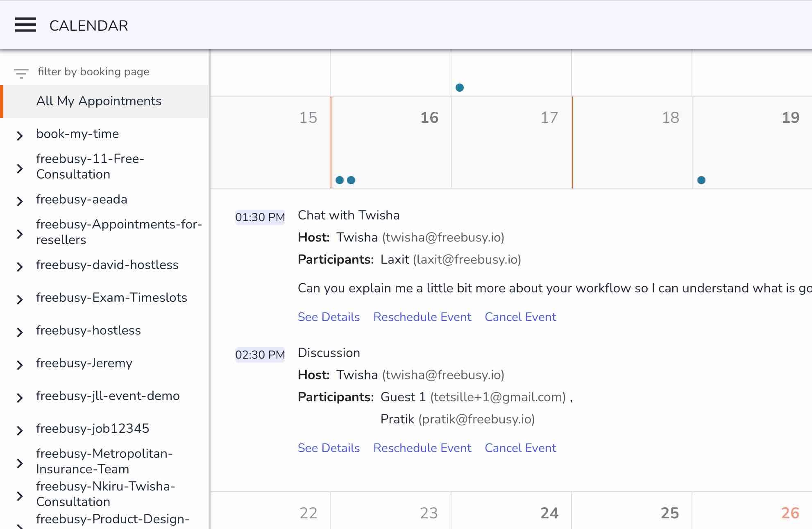Open the hamburger menu icon
Image resolution: width=812 pixels, height=529 pixels.
click(25, 25)
